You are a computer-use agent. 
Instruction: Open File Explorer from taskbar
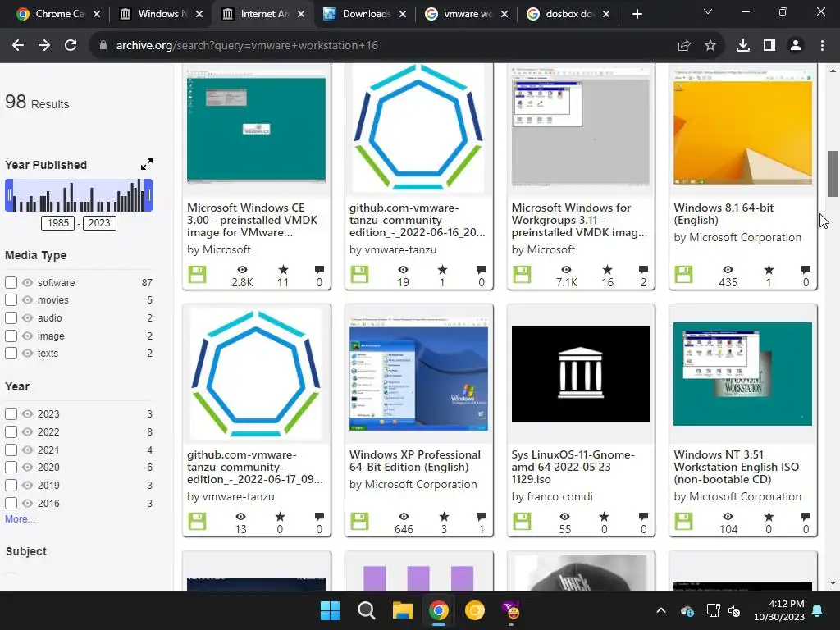coord(402,610)
